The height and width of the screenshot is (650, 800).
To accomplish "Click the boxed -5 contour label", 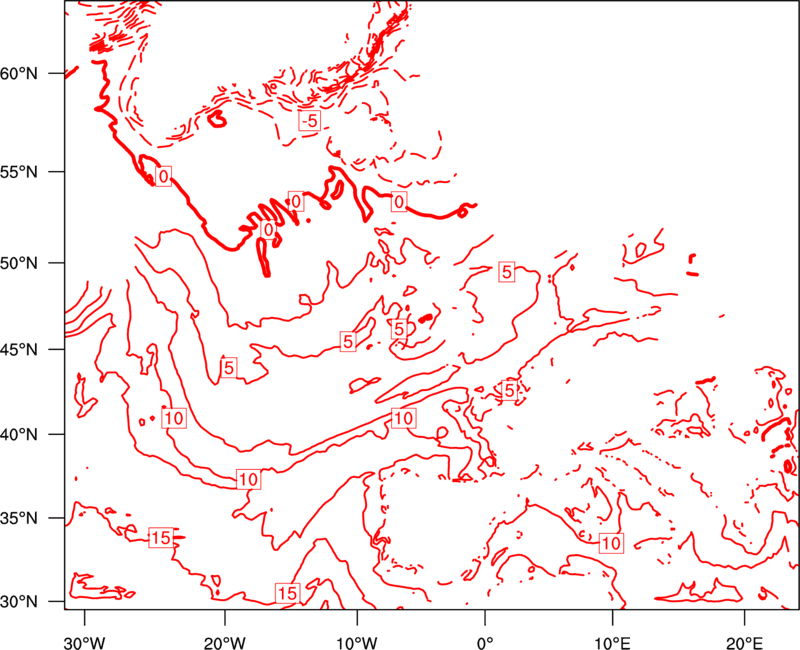I will 309,121.
